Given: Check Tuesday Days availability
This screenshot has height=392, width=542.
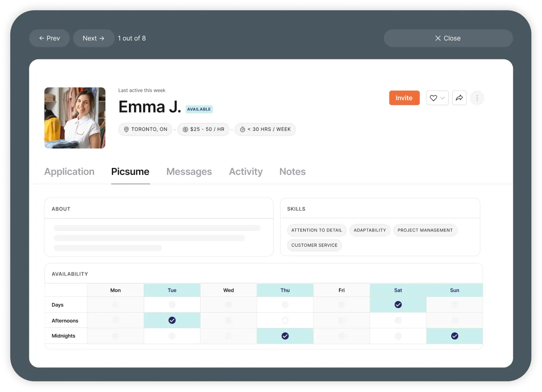Looking at the screenshot, I should (x=172, y=305).
